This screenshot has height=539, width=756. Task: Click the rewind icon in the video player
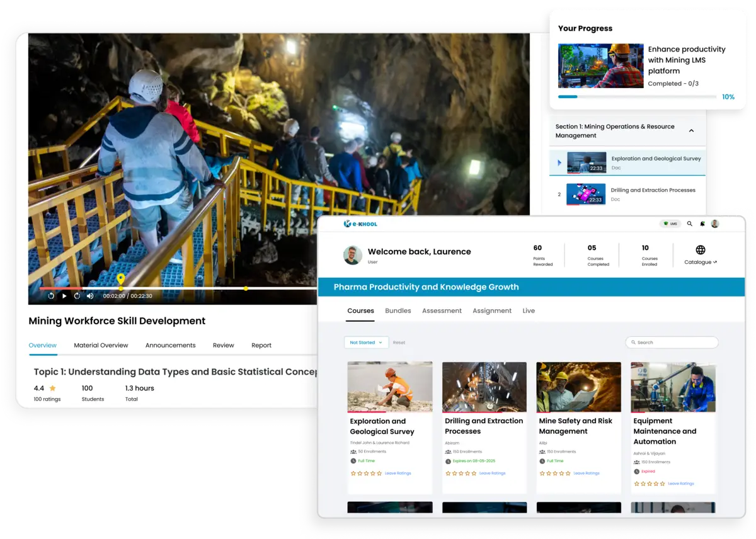click(x=51, y=295)
